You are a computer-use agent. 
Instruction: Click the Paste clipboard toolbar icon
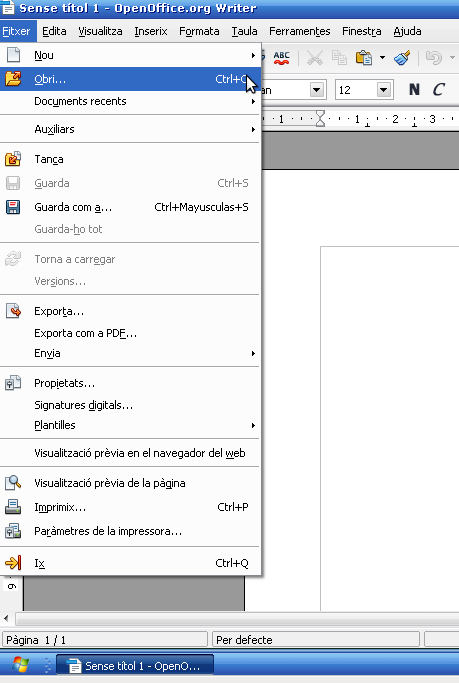point(364,57)
